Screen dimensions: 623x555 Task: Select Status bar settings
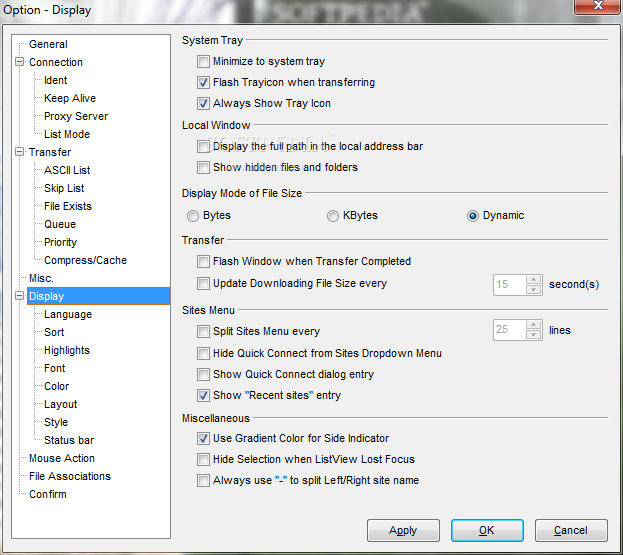tap(69, 440)
